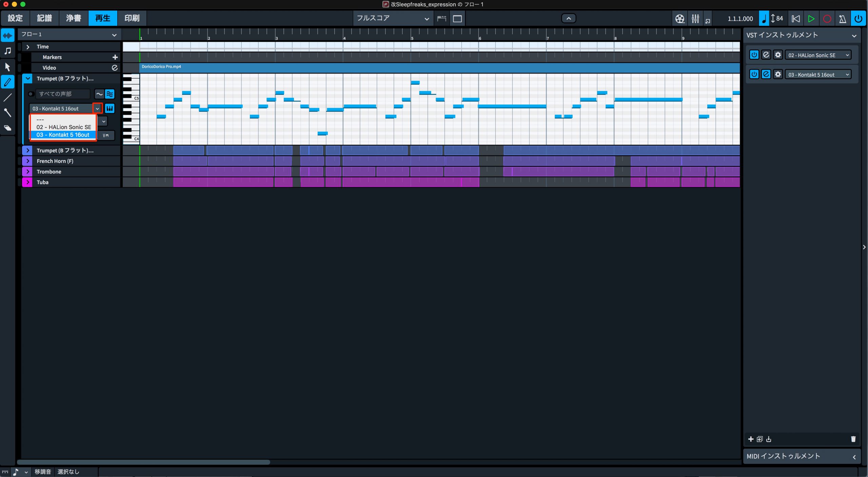This screenshot has width=868, height=477.
Task: Click the red record button
Action: coord(827,19)
